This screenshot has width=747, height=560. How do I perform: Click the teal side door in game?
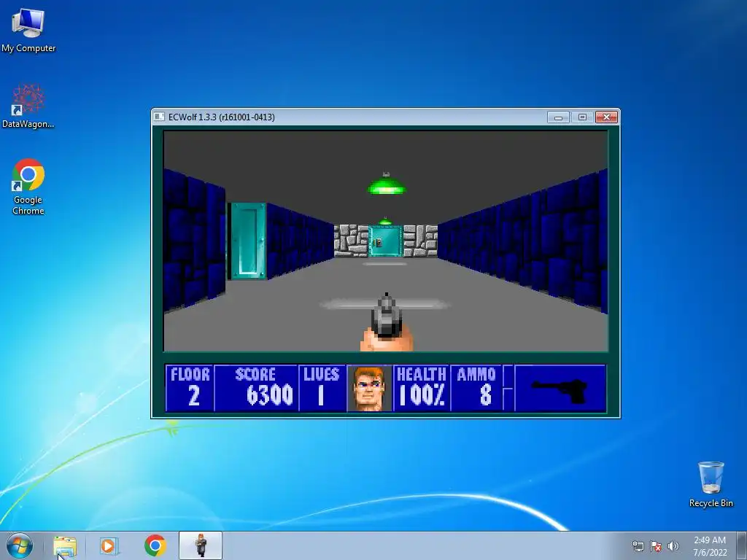click(248, 241)
